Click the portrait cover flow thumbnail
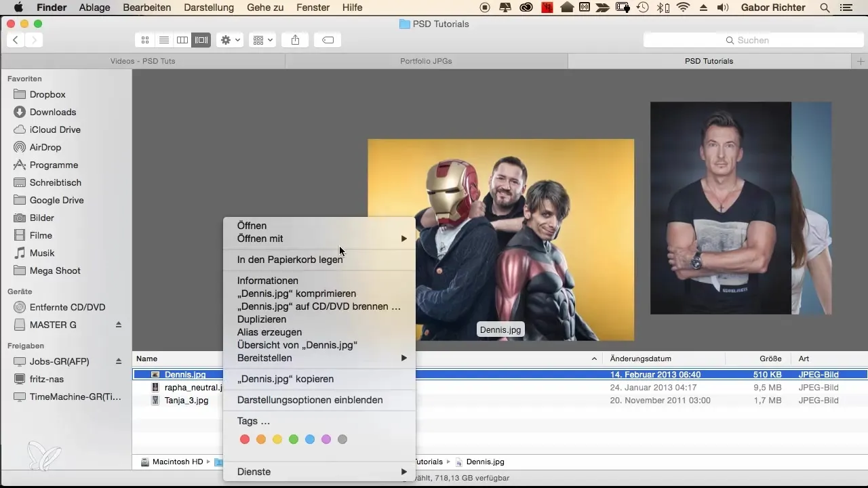The image size is (868, 488). (720, 208)
